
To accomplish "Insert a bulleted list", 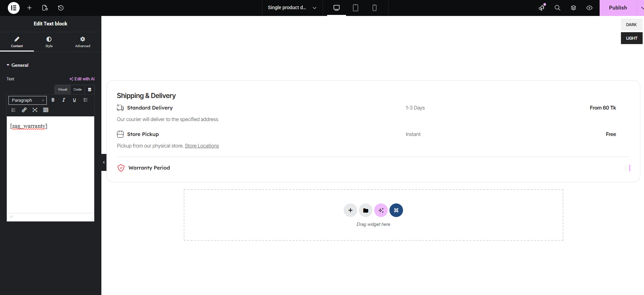I will [85, 100].
